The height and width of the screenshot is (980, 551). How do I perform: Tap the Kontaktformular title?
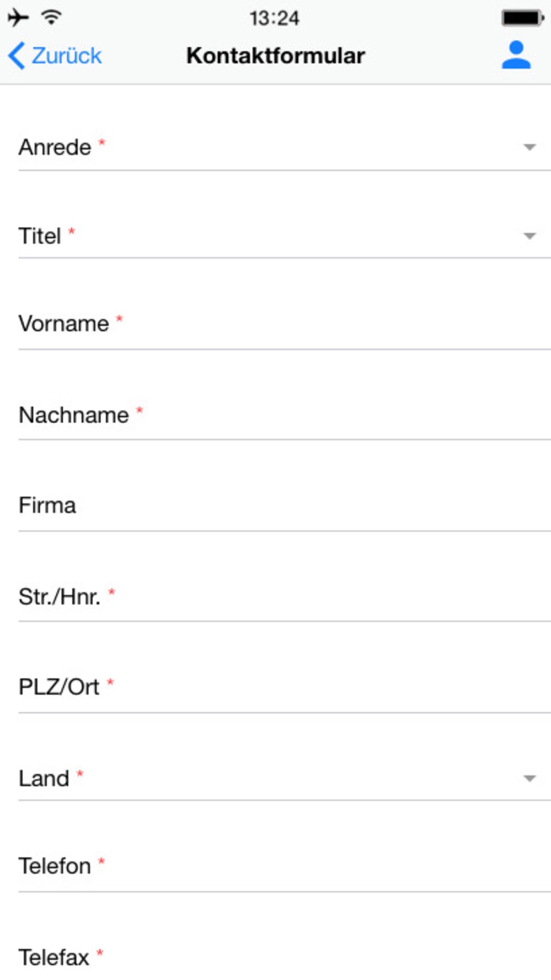click(x=275, y=56)
